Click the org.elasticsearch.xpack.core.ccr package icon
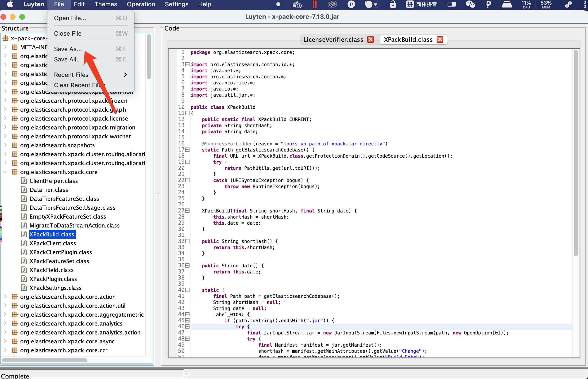588x379 pixels. (x=15, y=350)
